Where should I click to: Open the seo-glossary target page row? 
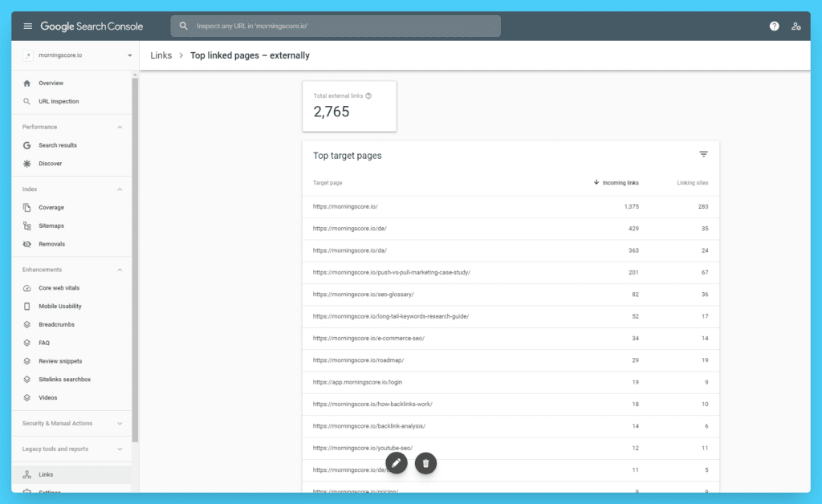tap(511, 295)
